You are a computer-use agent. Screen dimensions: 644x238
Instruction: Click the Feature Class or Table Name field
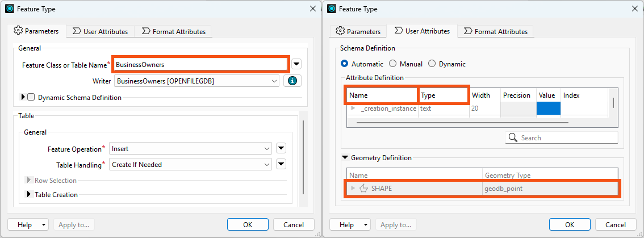[201, 65]
